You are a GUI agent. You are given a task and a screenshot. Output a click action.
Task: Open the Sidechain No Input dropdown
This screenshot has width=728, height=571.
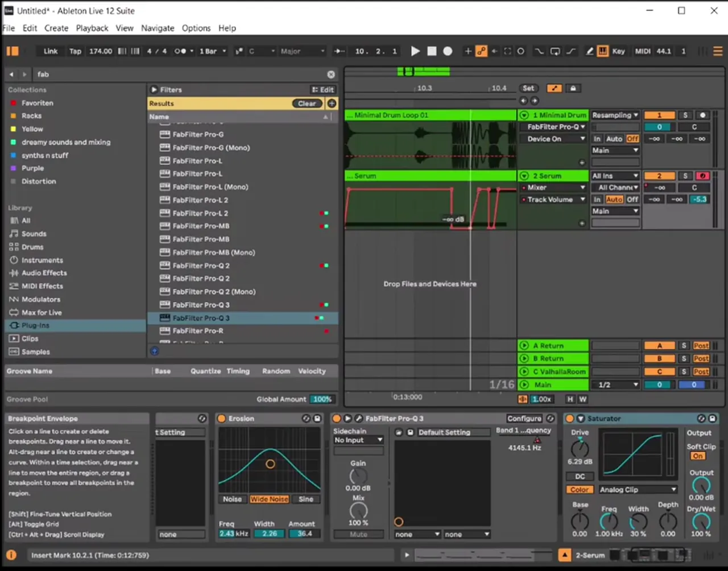click(358, 440)
